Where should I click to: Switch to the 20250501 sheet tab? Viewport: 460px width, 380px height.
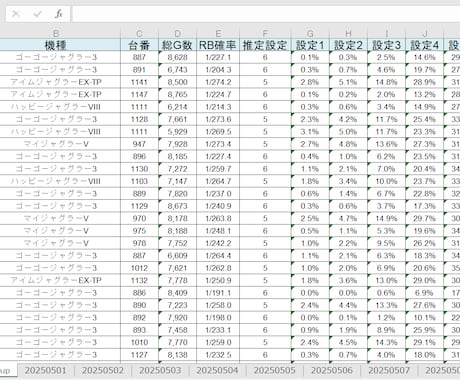[46, 370]
